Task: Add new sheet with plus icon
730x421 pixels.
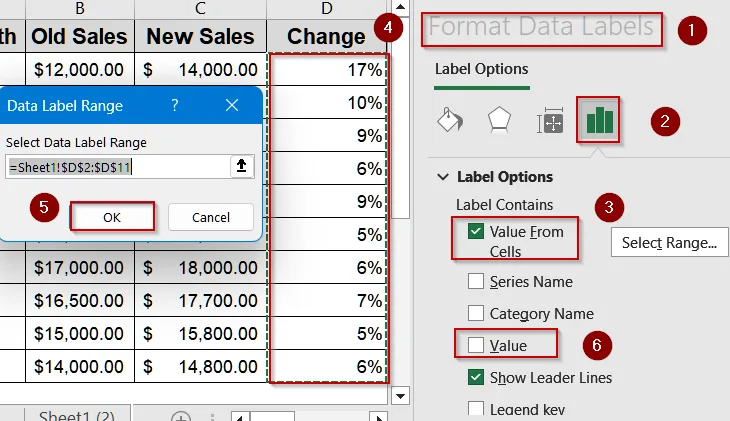Action: point(181,417)
